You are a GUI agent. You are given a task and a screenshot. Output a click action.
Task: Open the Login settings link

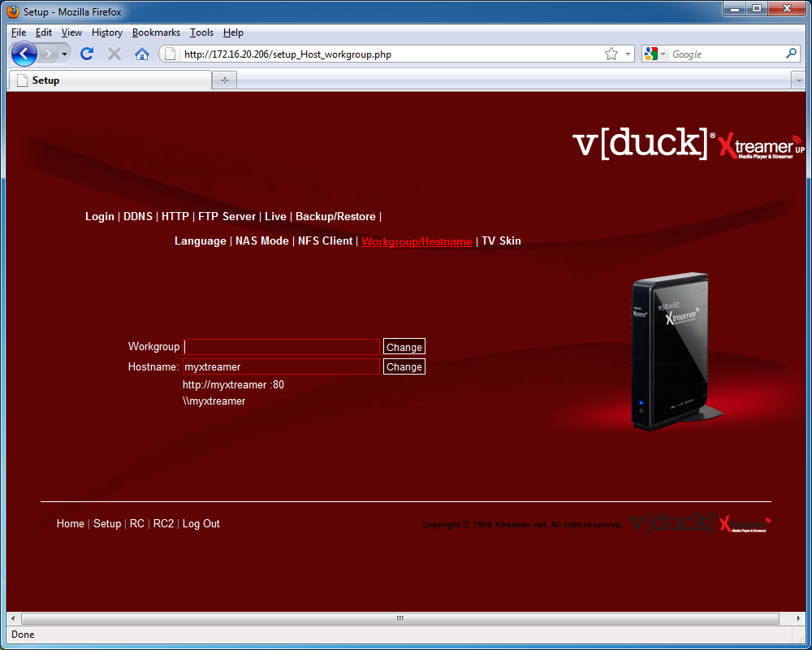coord(99,216)
